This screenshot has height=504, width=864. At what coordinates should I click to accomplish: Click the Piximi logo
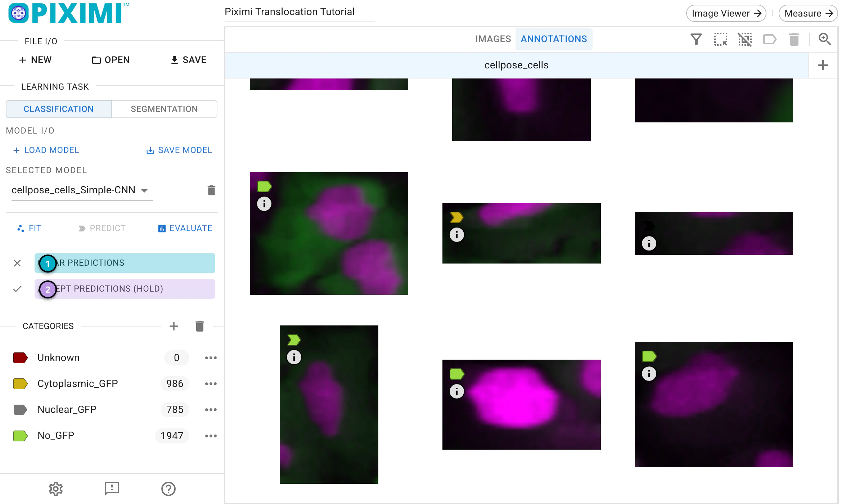68,13
